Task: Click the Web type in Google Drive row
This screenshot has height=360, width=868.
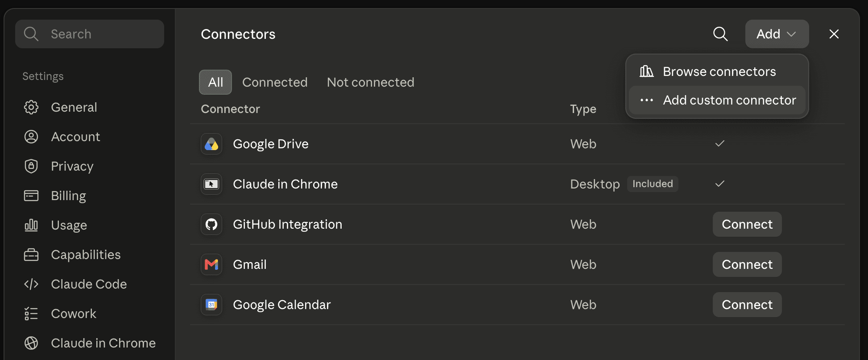Action: tap(583, 144)
